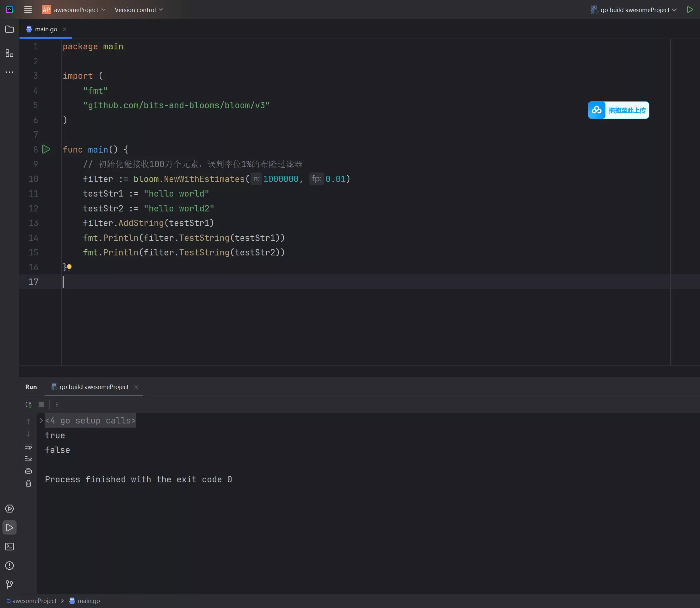
Task: Open the Project folder tool window
Action: 9,29
